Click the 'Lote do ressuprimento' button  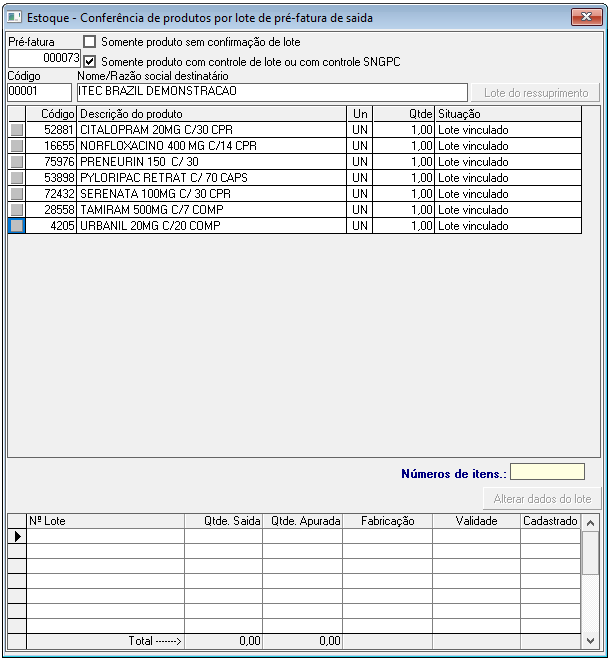pyautogui.click(x=536, y=93)
